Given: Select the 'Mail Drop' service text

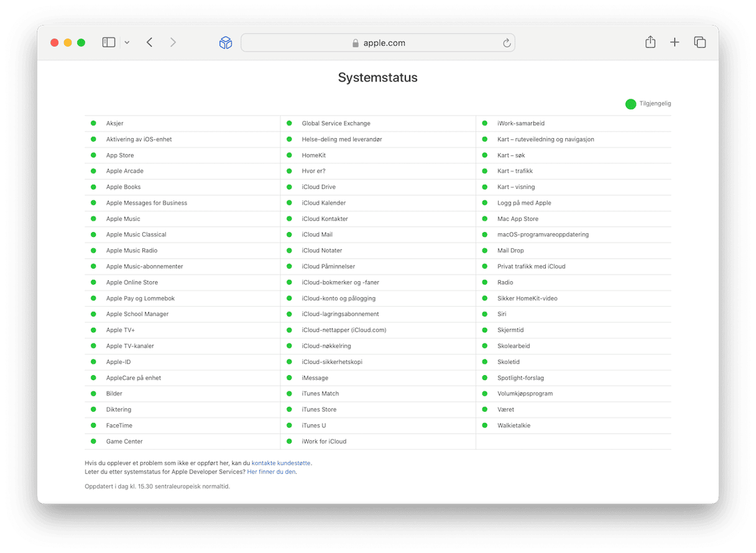Looking at the screenshot, I should coord(510,251).
